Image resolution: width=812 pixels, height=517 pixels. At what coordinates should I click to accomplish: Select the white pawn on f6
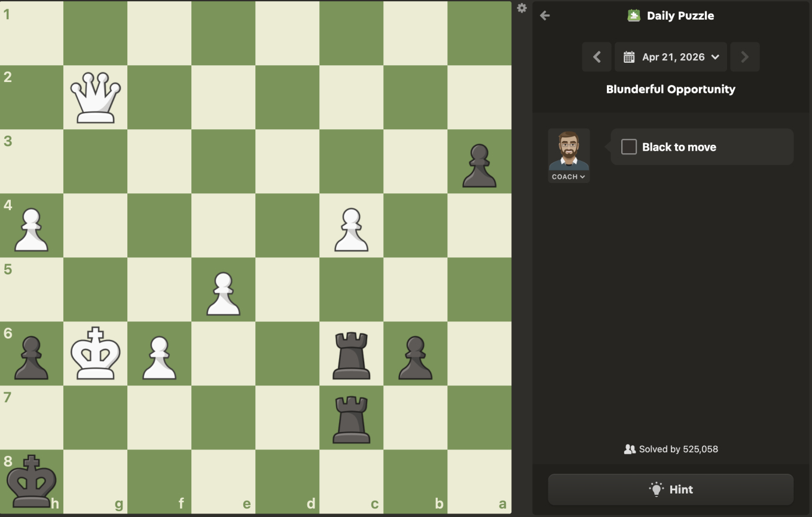[x=160, y=358]
